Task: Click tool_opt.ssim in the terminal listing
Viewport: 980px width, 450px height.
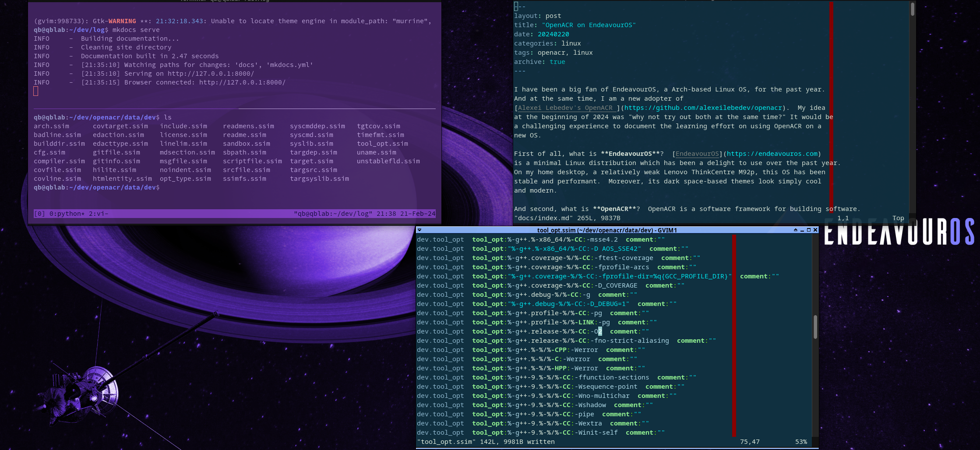Action: click(382, 144)
